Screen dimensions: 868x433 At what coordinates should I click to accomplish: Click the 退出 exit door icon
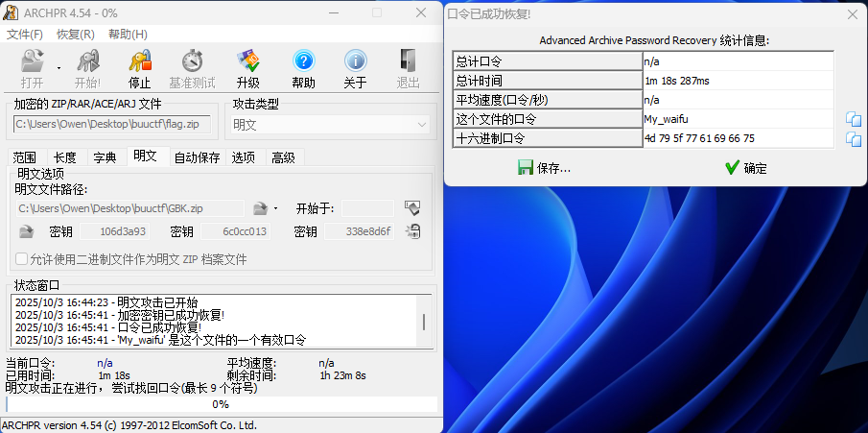(408, 61)
